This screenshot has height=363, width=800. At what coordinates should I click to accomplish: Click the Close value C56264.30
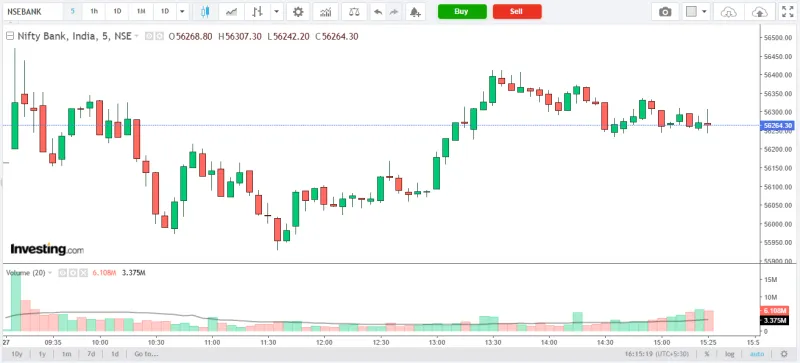point(337,36)
